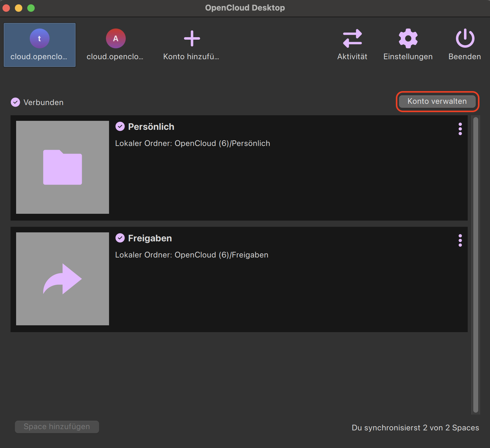The height and width of the screenshot is (448, 490).
Task: Switch to the account with red 'A' avatar
Action: pyautogui.click(x=115, y=45)
